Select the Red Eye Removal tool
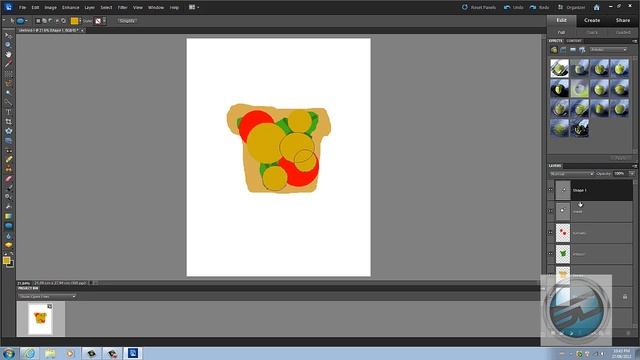Image resolution: width=640 pixels, height=360 pixels. pos(8,150)
